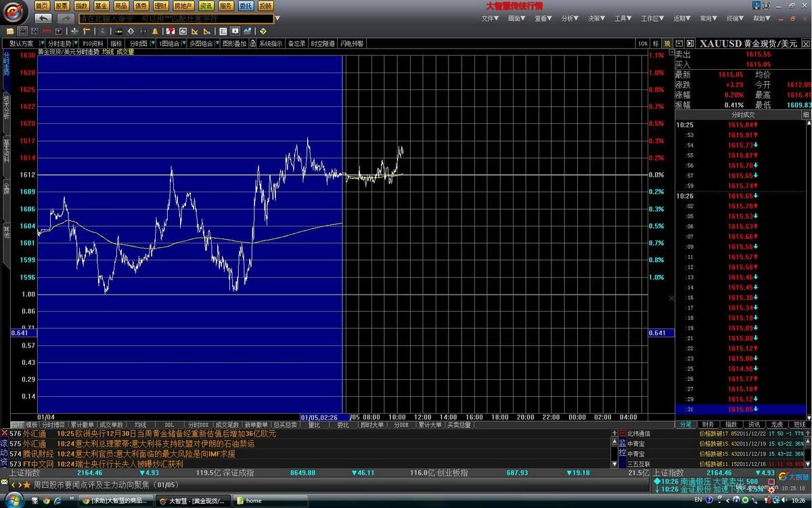
Task: Click the 资讯 button in top navigation
Action: [205, 6]
